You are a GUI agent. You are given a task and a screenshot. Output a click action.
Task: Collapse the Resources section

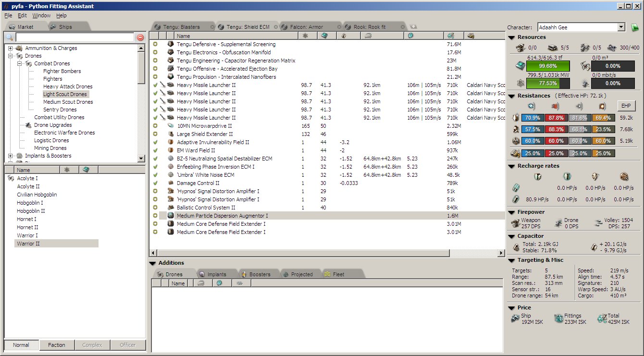pos(512,37)
